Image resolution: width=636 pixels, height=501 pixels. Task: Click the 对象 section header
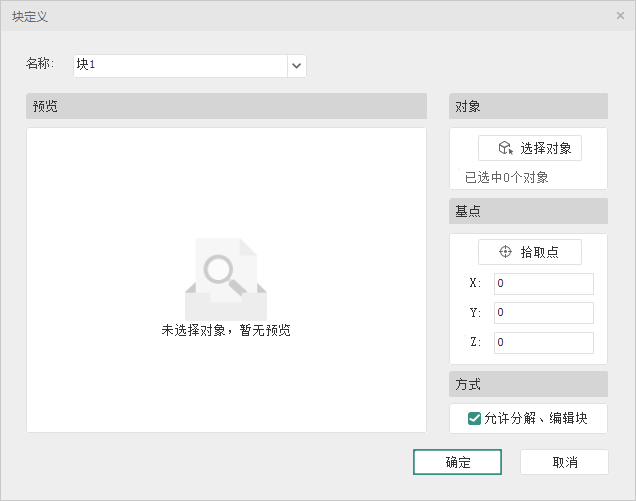coord(528,106)
